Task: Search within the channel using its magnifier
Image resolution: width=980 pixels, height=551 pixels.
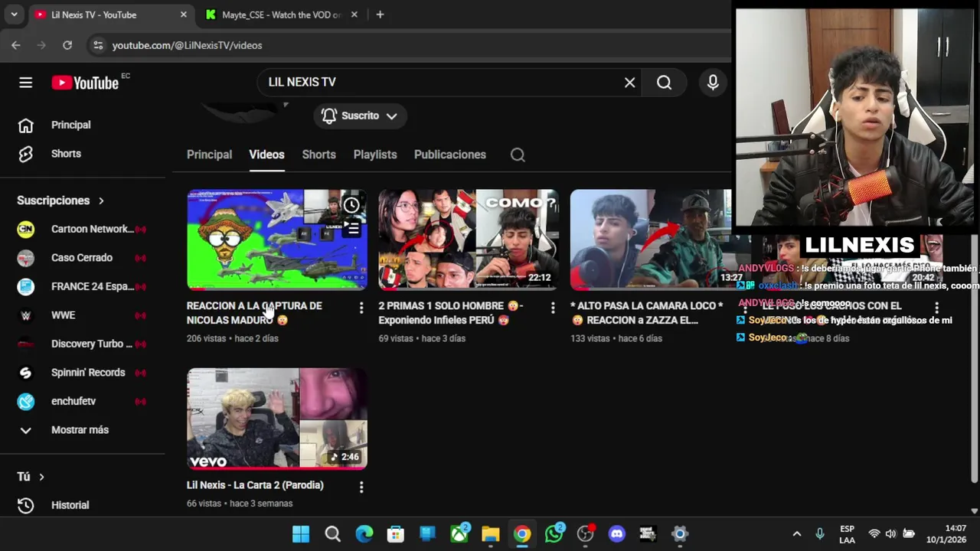Action: point(518,155)
